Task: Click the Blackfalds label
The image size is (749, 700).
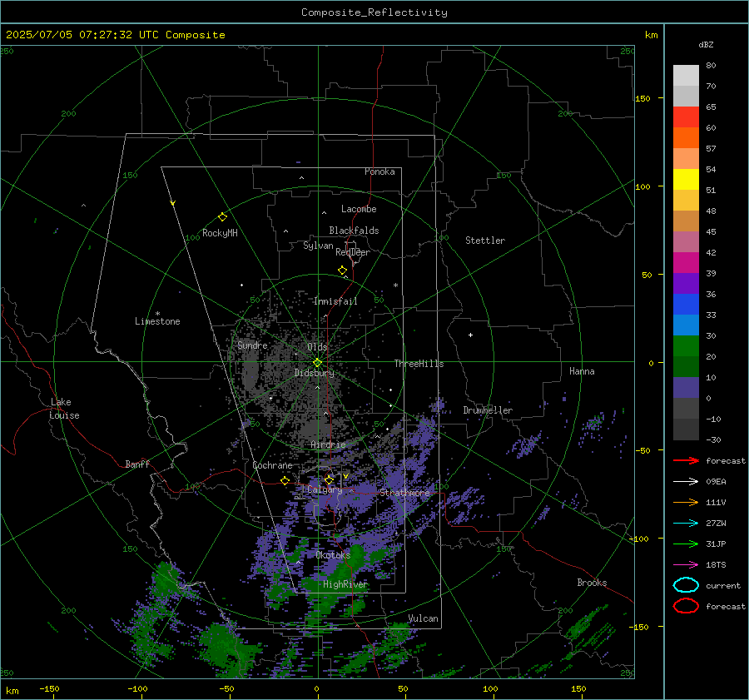Action: coord(354,231)
